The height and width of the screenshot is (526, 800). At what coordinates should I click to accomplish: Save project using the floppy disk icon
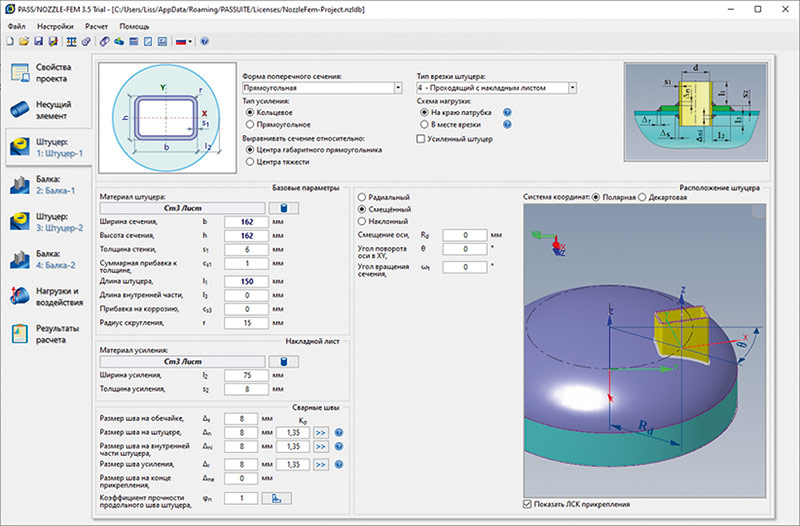(x=38, y=42)
